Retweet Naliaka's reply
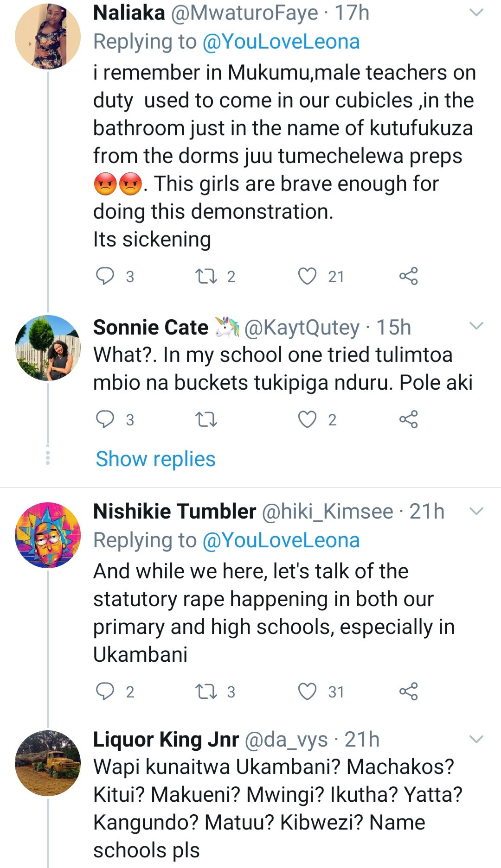This screenshot has height=868, width=501. pyautogui.click(x=206, y=276)
